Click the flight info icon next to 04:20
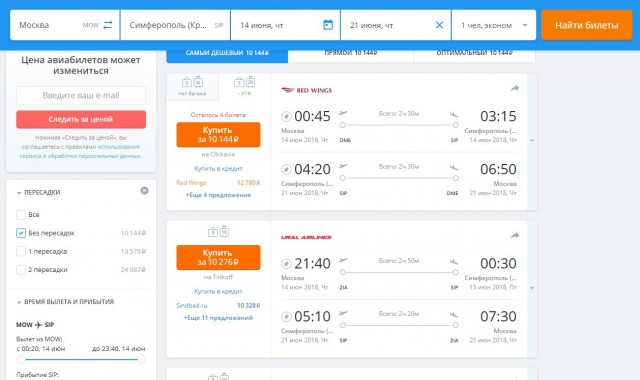Image resolution: width=640 pixels, height=380 pixels. coord(286,169)
